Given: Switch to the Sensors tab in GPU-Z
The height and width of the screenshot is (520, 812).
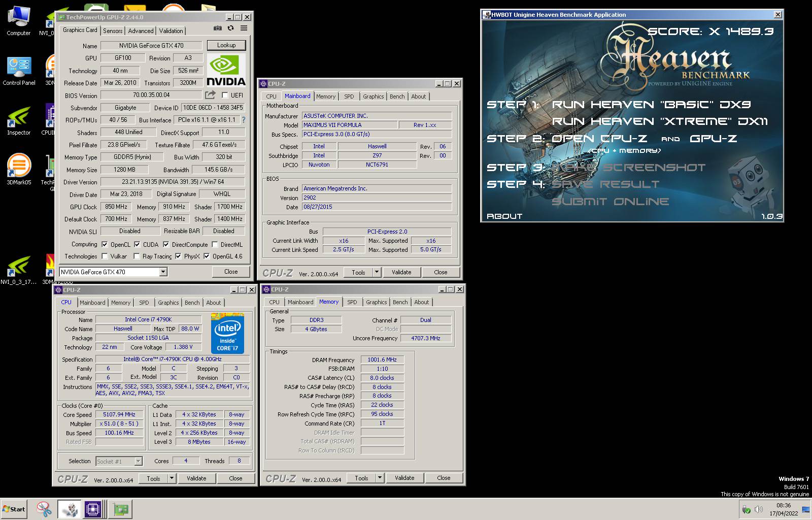Looking at the screenshot, I should pos(113,31).
